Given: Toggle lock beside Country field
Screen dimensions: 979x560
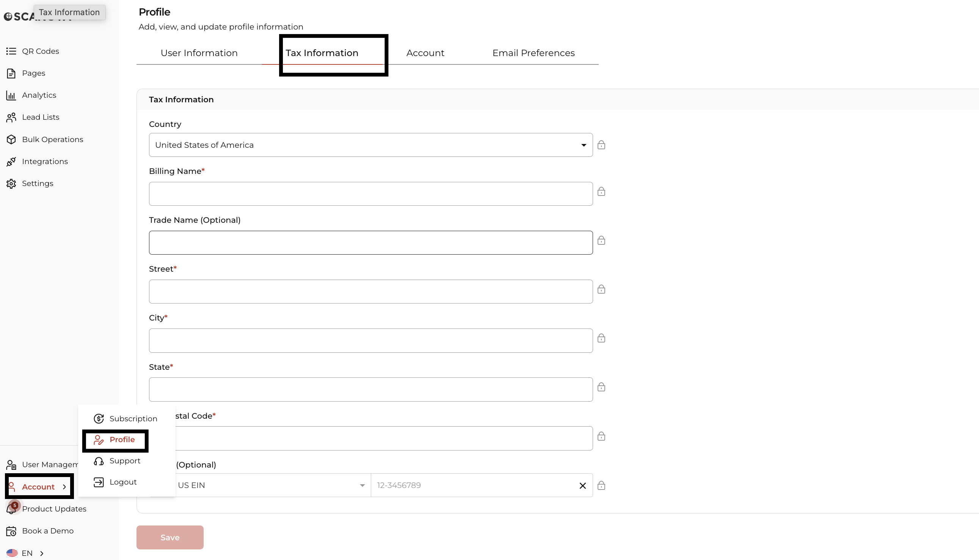Looking at the screenshot, I should click(601, 145).
